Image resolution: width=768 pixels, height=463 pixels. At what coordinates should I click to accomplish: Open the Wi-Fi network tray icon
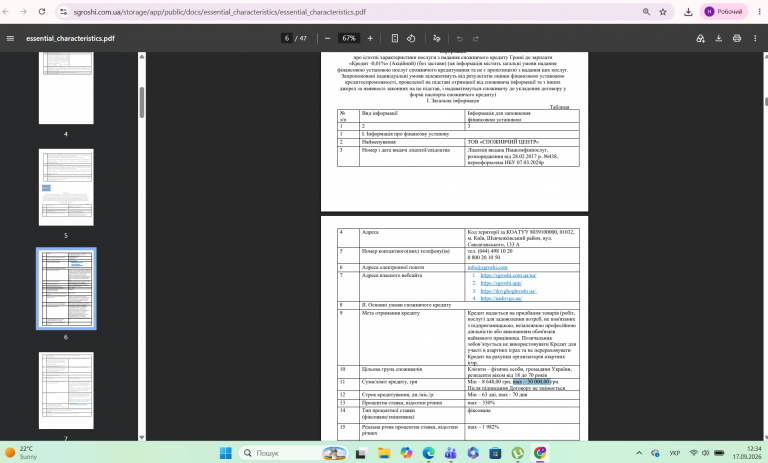[694, 453]
